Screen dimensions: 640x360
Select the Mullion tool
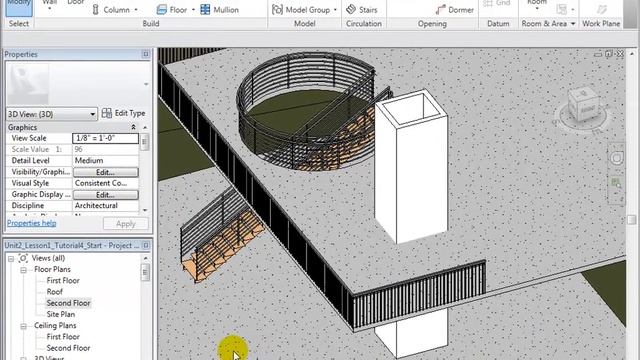pos(220,9)
